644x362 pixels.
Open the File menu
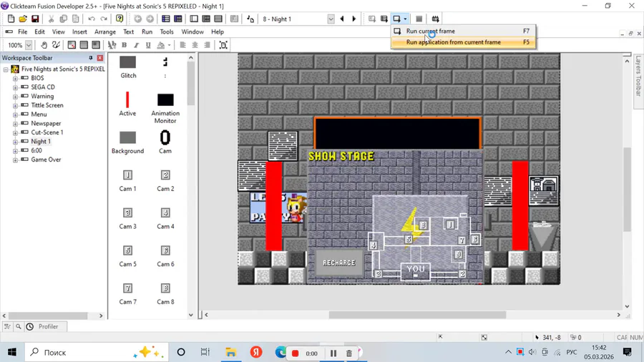23,31
